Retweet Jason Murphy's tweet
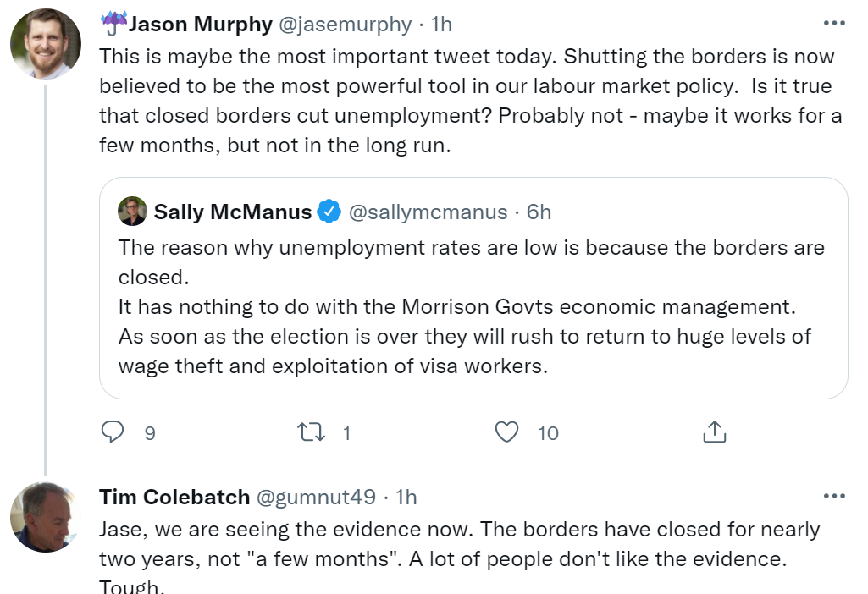 tap(311, 432)
